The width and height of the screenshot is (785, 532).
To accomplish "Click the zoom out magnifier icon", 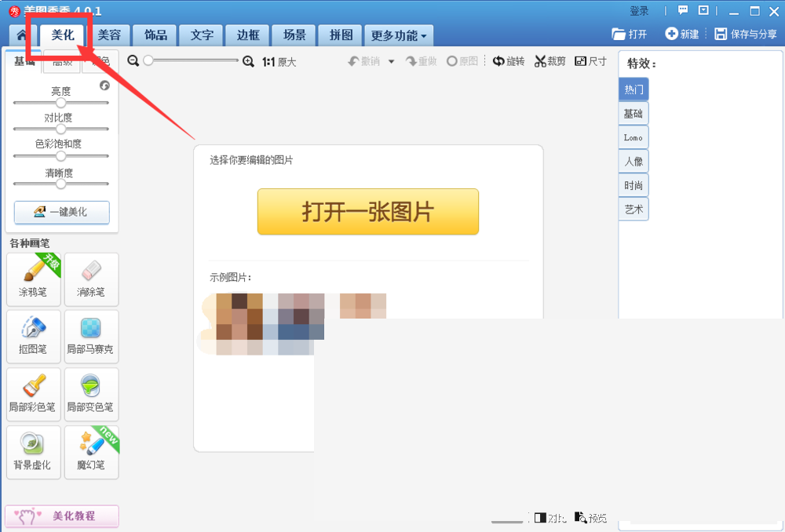I will (x=133, y=60).
